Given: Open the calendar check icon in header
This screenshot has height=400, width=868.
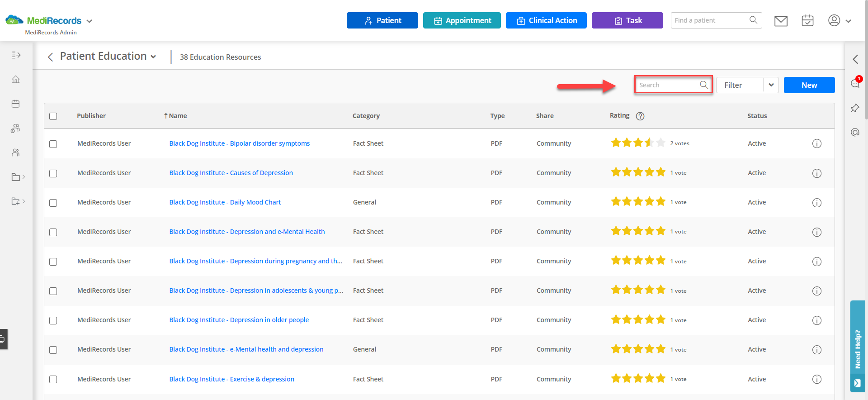Looking at the screenshot, I should 807,21.
